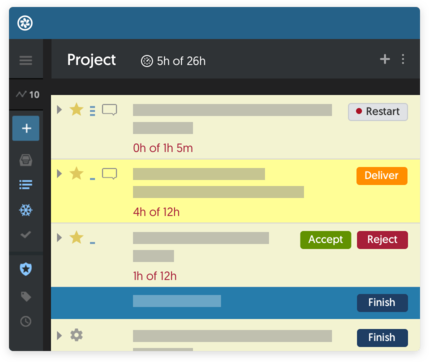The image size is (429, 362).
Task: Open the done checkmark panel icon
Action: (x=26, y=235)
